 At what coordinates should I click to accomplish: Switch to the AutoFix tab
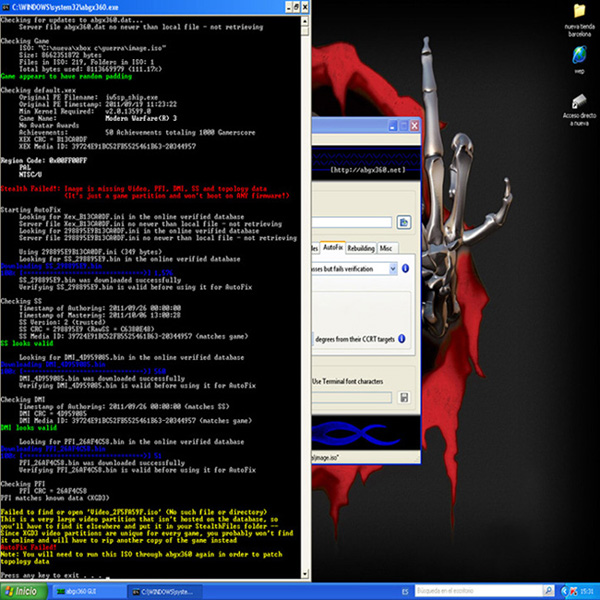(x=332, y=247)
